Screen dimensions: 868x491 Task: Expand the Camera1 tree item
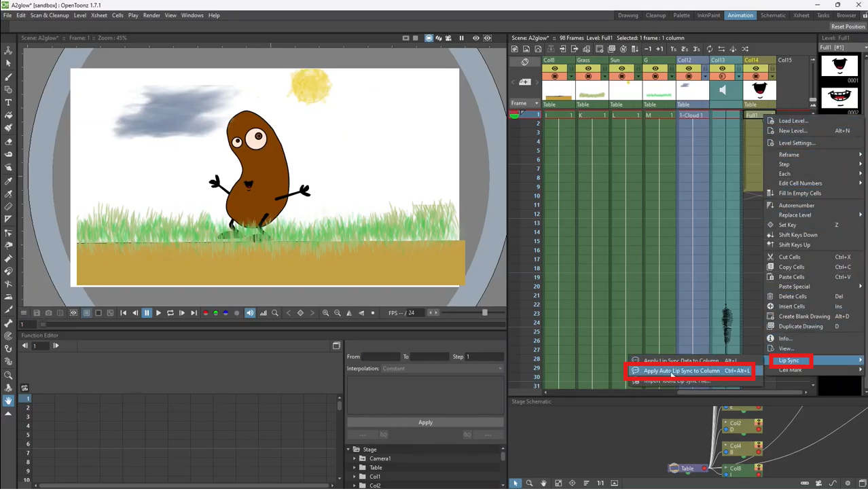[355, 458]
